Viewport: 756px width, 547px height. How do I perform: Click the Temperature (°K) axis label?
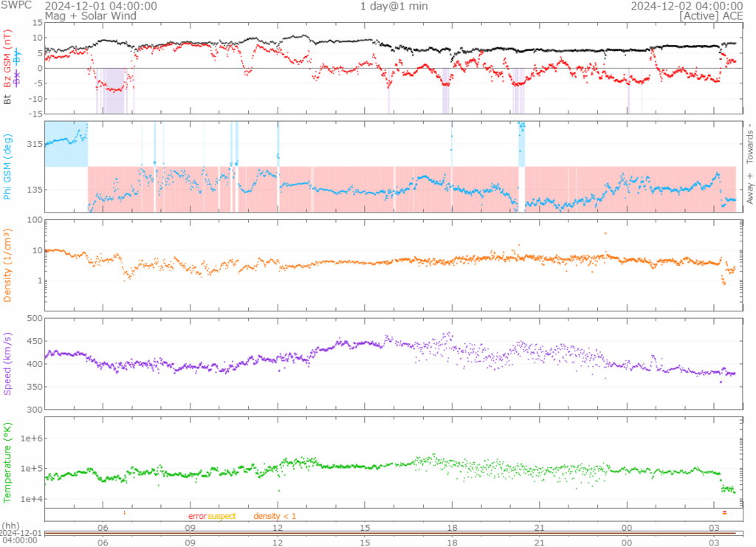(7, 463)
